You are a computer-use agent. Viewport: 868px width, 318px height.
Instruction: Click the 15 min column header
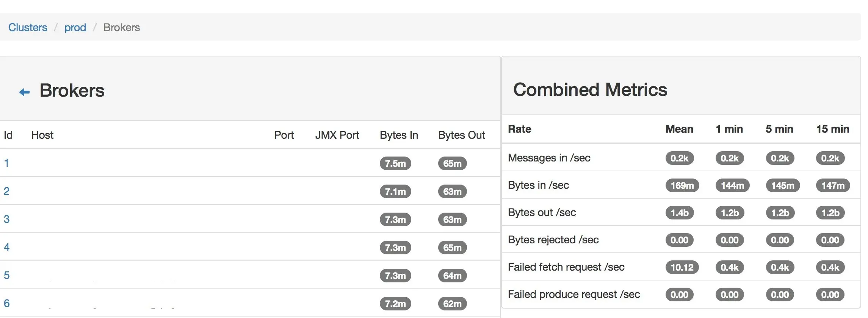click(832, 129)
